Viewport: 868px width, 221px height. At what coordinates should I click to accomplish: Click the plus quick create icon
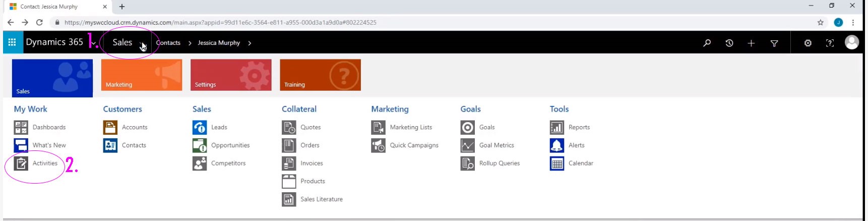click(751, 43)
